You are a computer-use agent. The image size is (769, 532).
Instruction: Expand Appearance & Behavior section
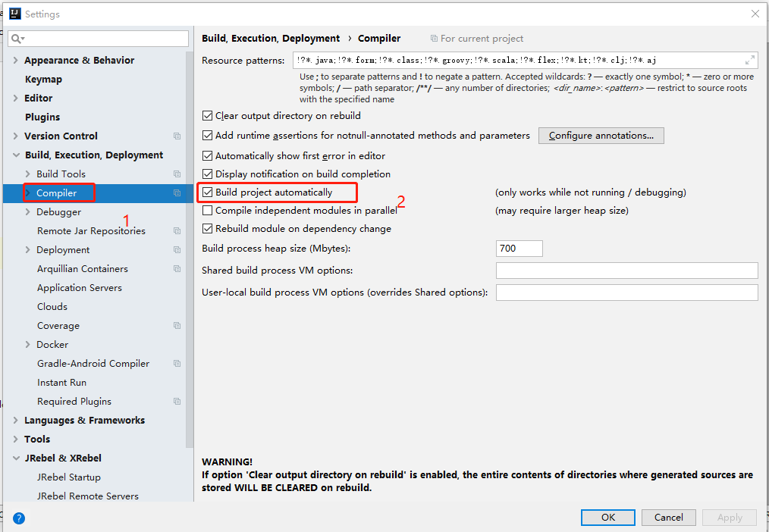coord(16,61)
